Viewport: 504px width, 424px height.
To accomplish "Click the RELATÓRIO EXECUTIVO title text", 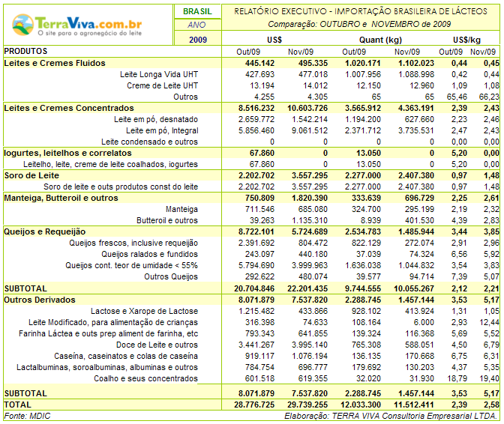I will point(361,11).
